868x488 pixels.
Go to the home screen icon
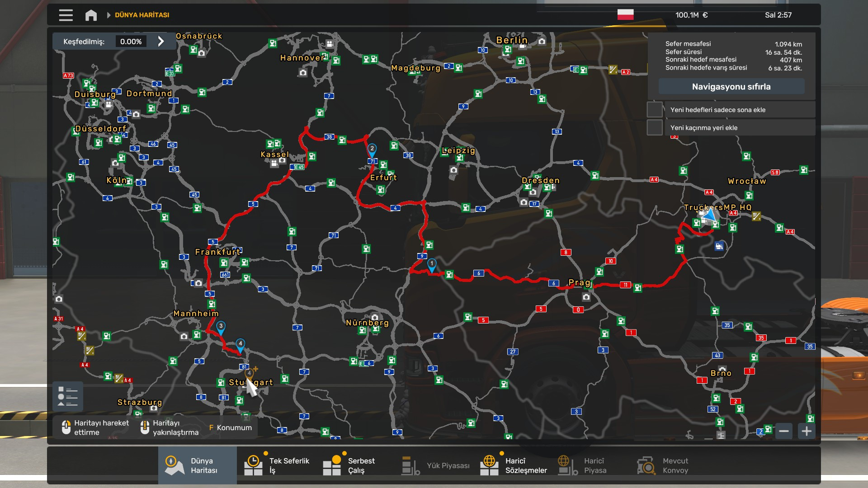pyautogui.click(x=91, y=15)
